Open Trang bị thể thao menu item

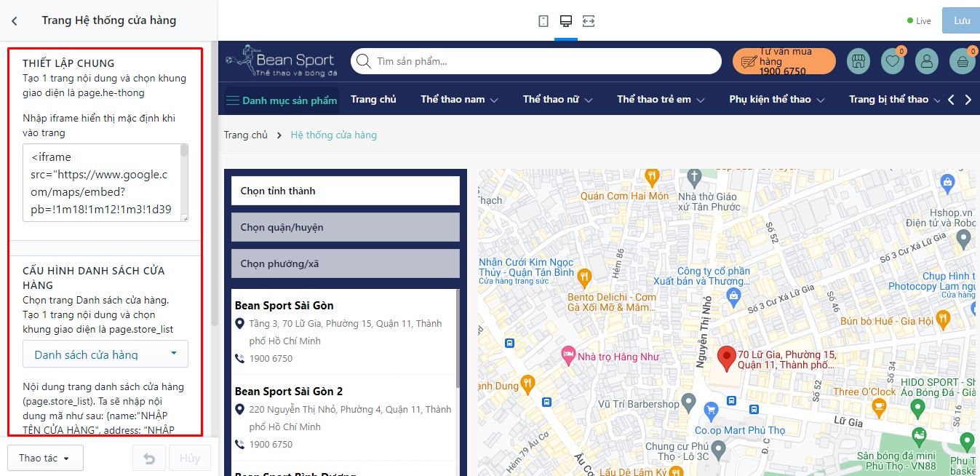coord(889,100)
